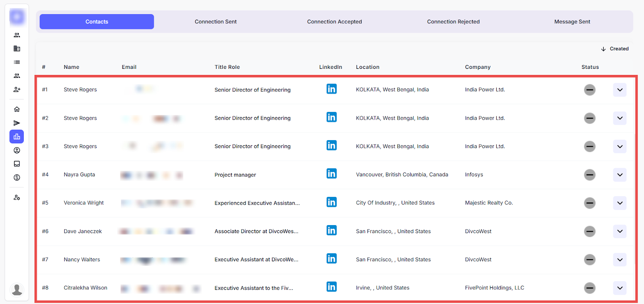Expand the Nayra Gupta row chevron
Screen dimensions: 644x304
coord(619,175)
